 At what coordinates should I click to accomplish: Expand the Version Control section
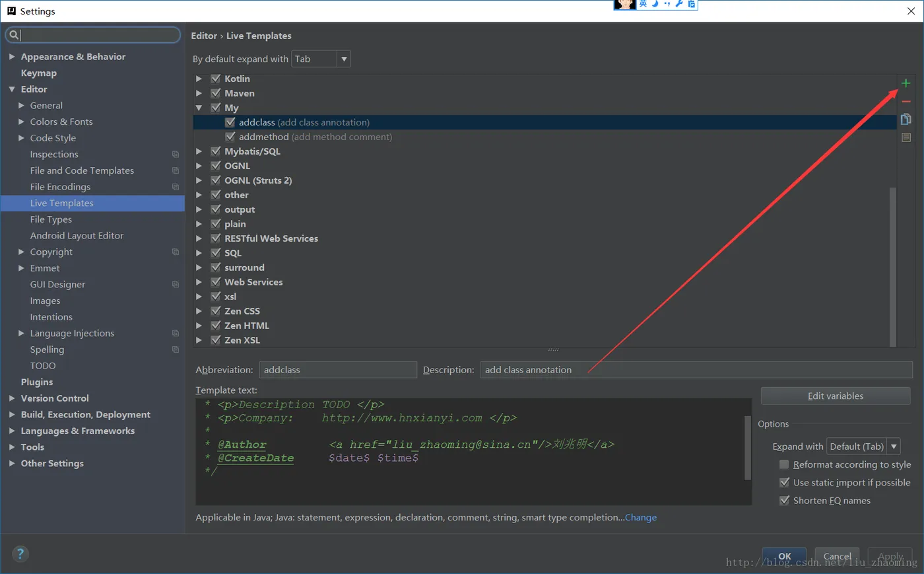12,398
